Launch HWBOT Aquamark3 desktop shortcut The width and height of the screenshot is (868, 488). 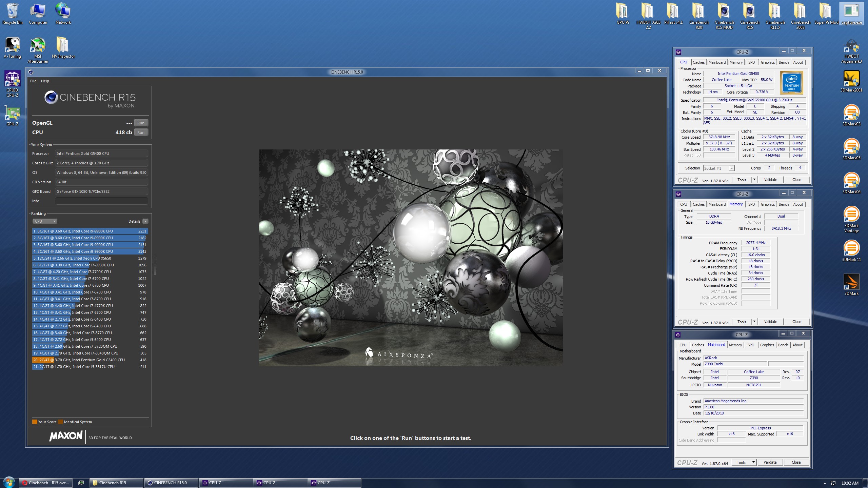pyautogui.click(x=851, y=51)
